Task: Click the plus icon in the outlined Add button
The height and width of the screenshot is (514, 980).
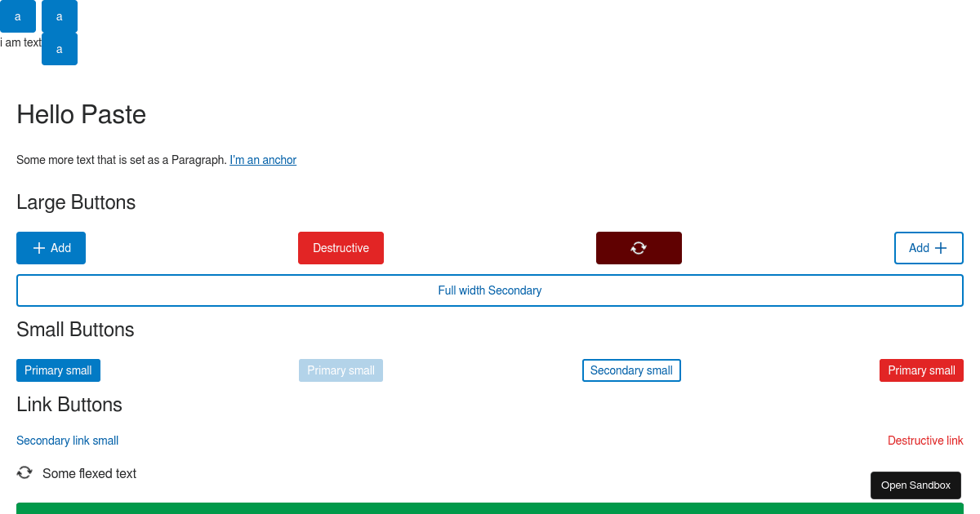Action: (941, 248)
